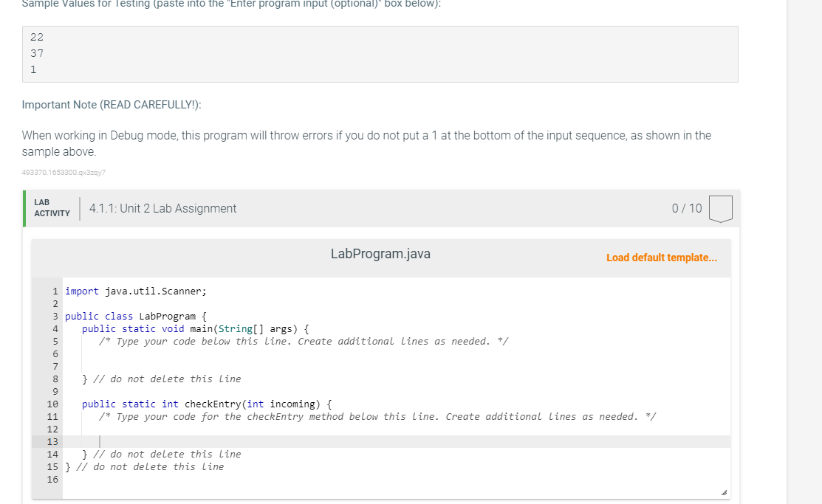
Task: Click the sample value 1 at list bottom
Action: 32,69
